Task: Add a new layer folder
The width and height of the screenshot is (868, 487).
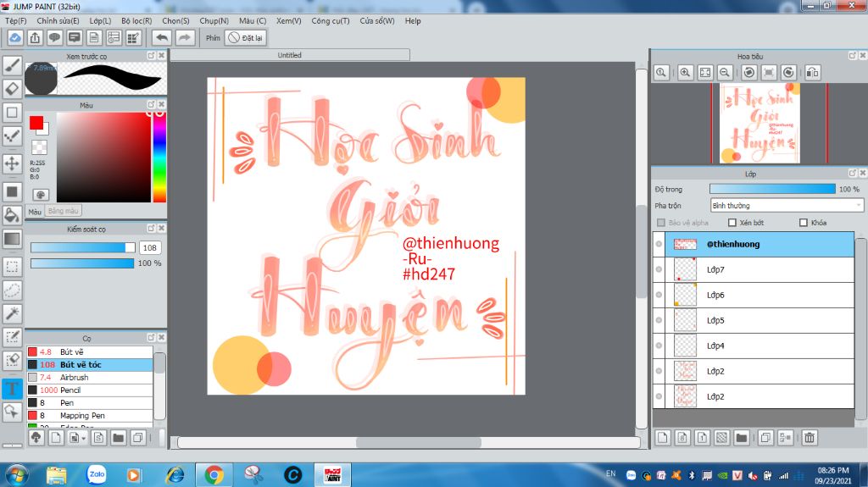Action: [x=742, y=438]
